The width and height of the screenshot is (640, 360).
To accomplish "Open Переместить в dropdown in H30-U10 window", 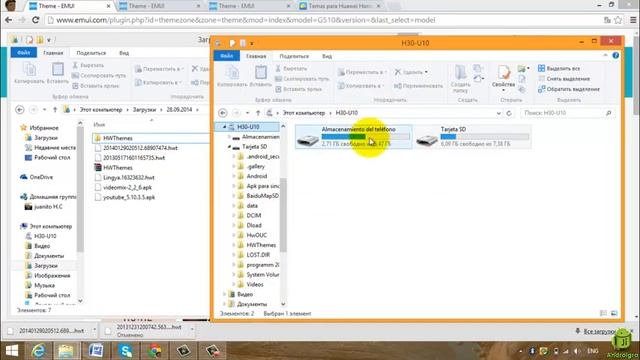I will pyautogui.click(x=362, y=72).
